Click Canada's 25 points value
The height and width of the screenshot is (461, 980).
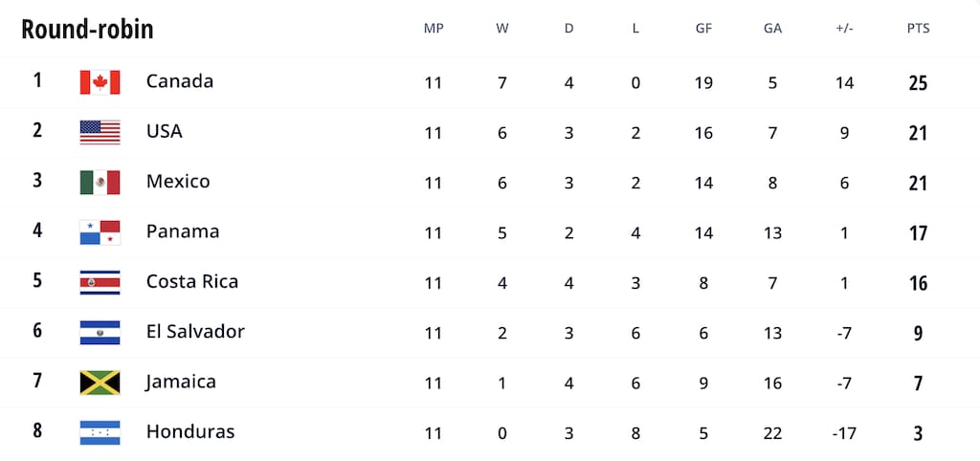pos(918,82)
